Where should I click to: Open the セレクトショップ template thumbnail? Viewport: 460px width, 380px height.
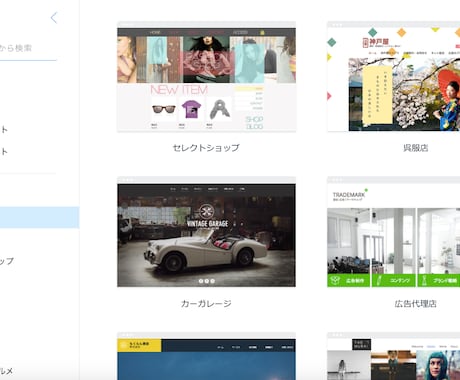(x=206, y=77)
